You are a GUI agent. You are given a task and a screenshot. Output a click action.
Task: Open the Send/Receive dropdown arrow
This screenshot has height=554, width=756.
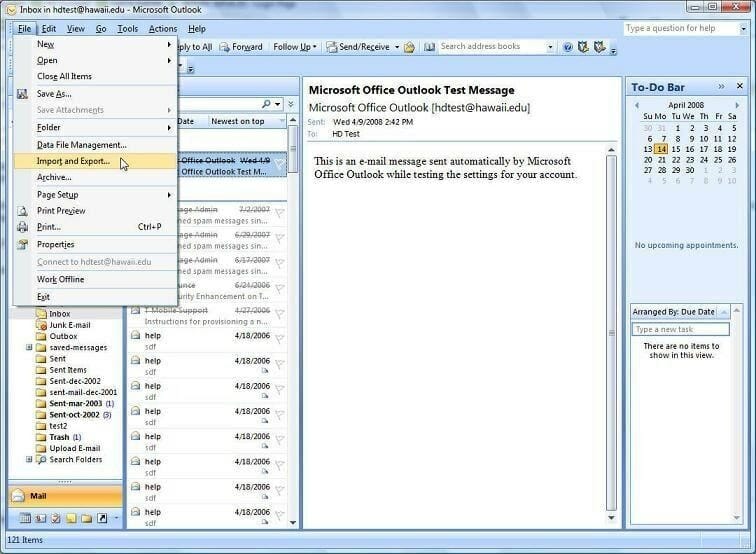coord(397,47)
